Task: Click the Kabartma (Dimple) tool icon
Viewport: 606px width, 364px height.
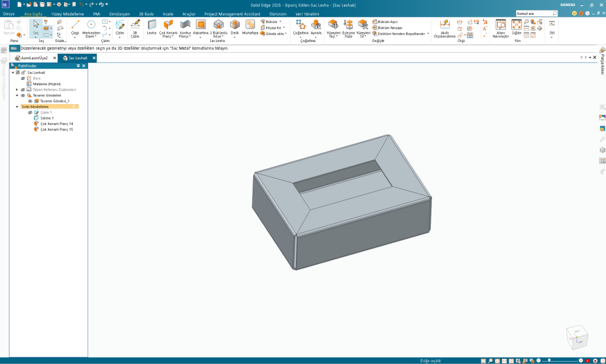Action: [201, 27]
